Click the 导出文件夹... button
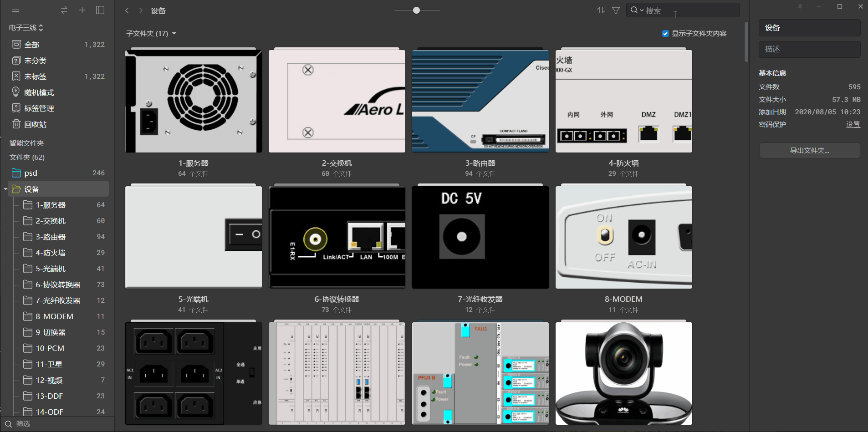This screenshot has width=868, height=432. tap(810, 151)
